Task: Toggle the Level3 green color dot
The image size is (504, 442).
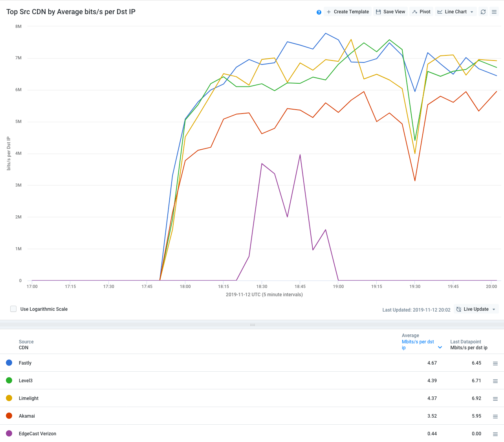Action: click(x=9, y=380)
